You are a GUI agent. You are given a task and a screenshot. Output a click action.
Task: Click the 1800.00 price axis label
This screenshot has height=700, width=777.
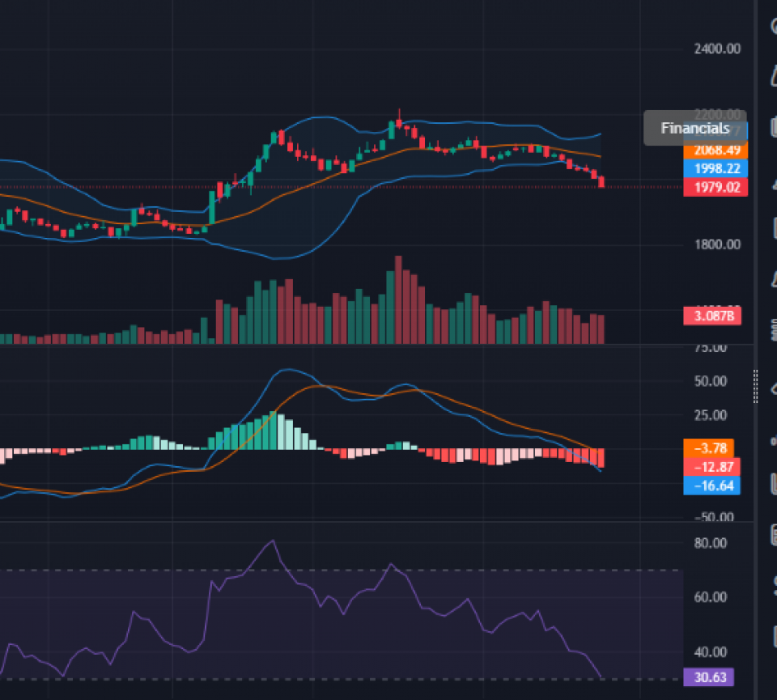pyautogui.click(x=717, y=244)
